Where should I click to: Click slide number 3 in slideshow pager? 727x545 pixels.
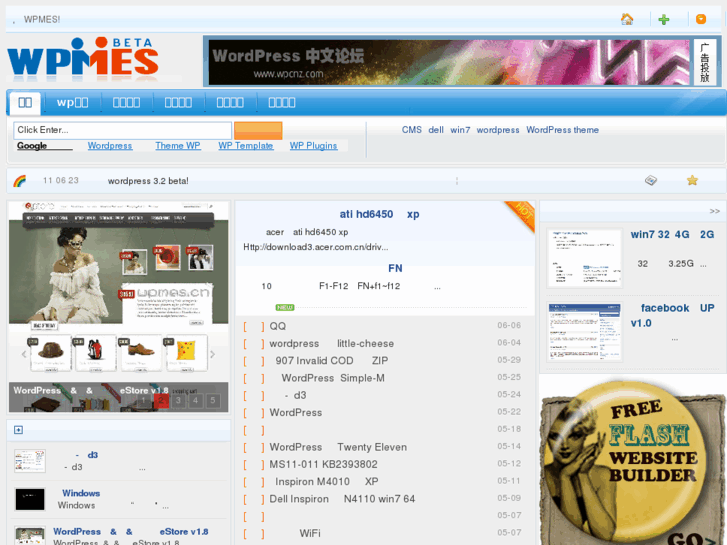(x=178, y=401)
